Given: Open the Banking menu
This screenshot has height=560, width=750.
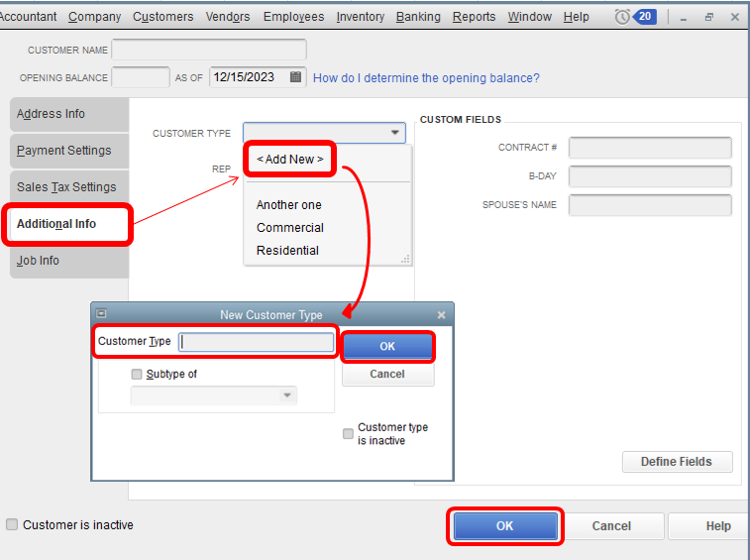Looking at the screenshot, I should pos(418,17).
